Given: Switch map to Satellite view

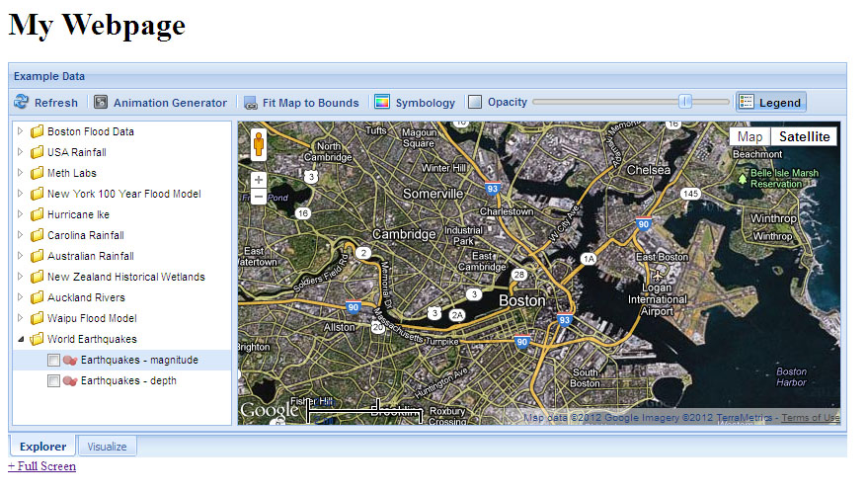Looking at the screenshot, I should pyautogui.click(x=804, y=136).
